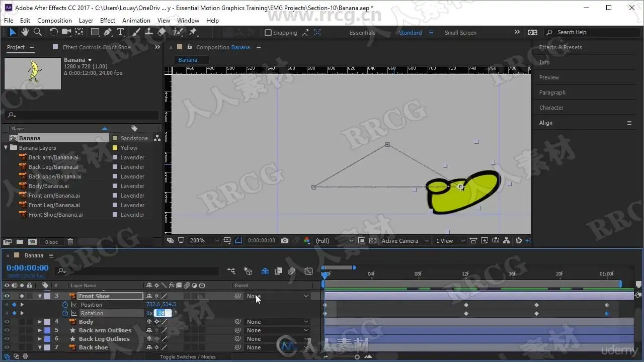Select the Pan Behind anchor point tool

point(79,32)
